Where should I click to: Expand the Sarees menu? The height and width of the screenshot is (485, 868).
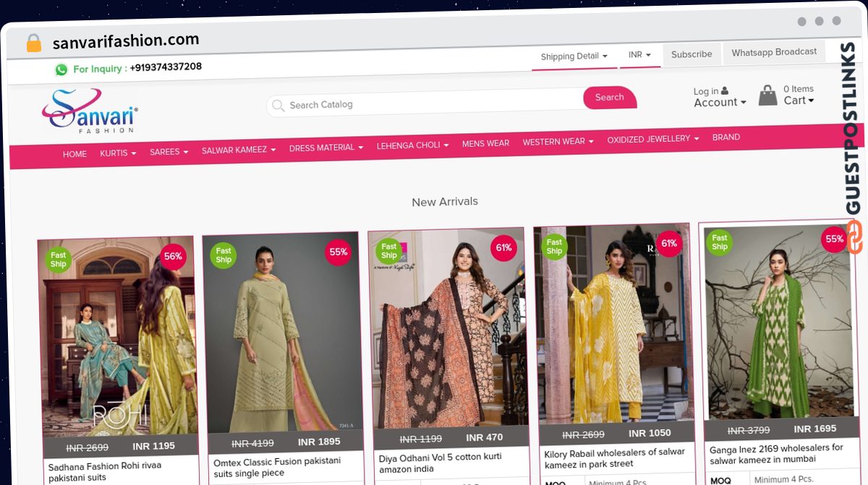(x=169, y=152)
